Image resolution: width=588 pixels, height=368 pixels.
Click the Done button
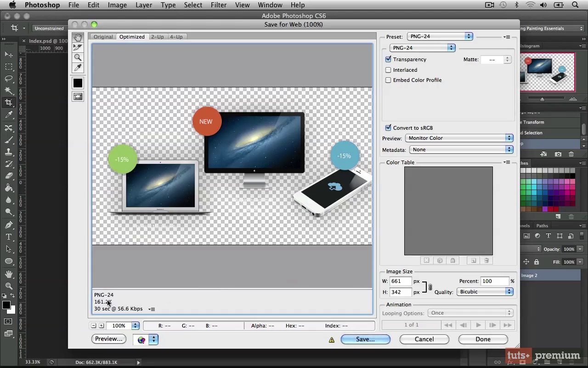pyautogui.click(x=483, y=339)
